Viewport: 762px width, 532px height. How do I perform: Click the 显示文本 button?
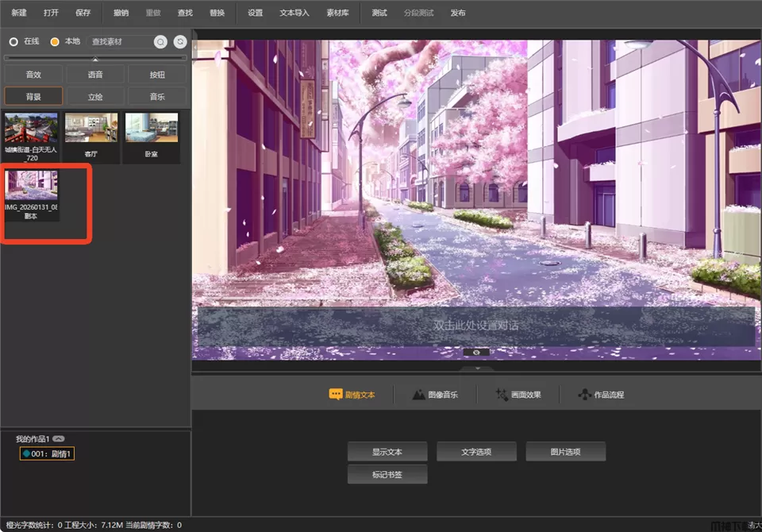pyautogui.click(x=387, y=452)
